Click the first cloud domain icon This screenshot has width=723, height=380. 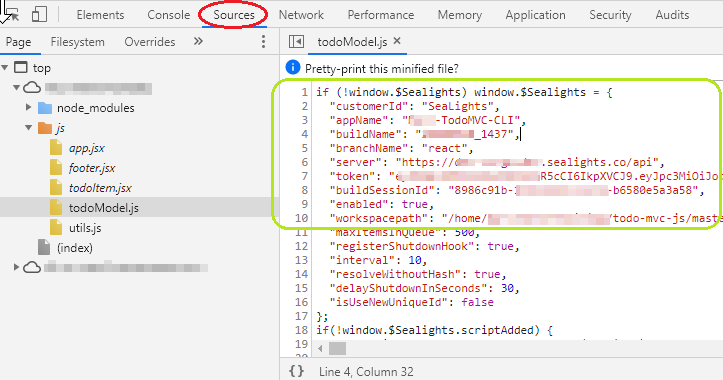click(x=32, y=87)
